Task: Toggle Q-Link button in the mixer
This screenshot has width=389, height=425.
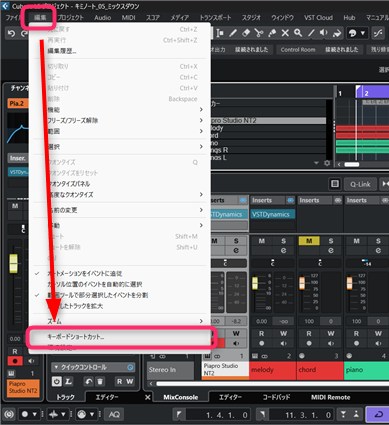Action: coord(360,184)
